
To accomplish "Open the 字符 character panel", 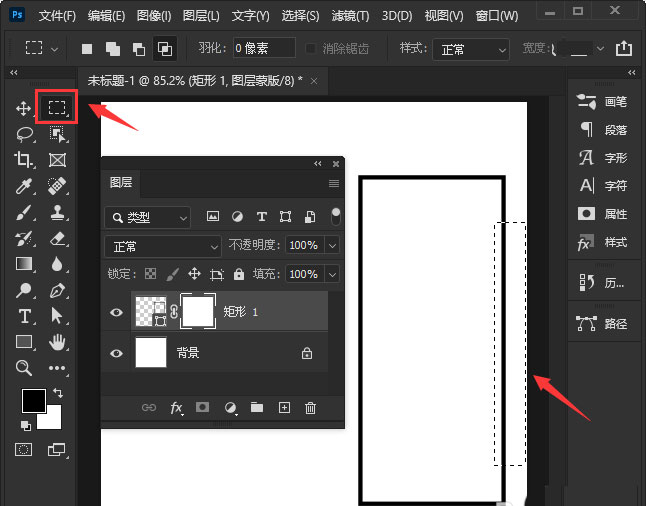I will pyautogui.click(x=602, y=185).
